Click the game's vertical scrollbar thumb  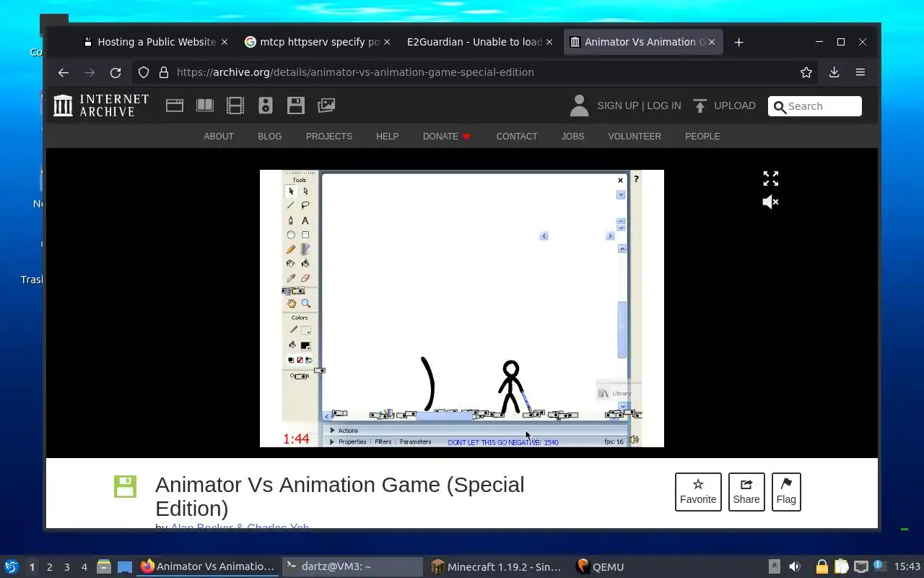622,329
